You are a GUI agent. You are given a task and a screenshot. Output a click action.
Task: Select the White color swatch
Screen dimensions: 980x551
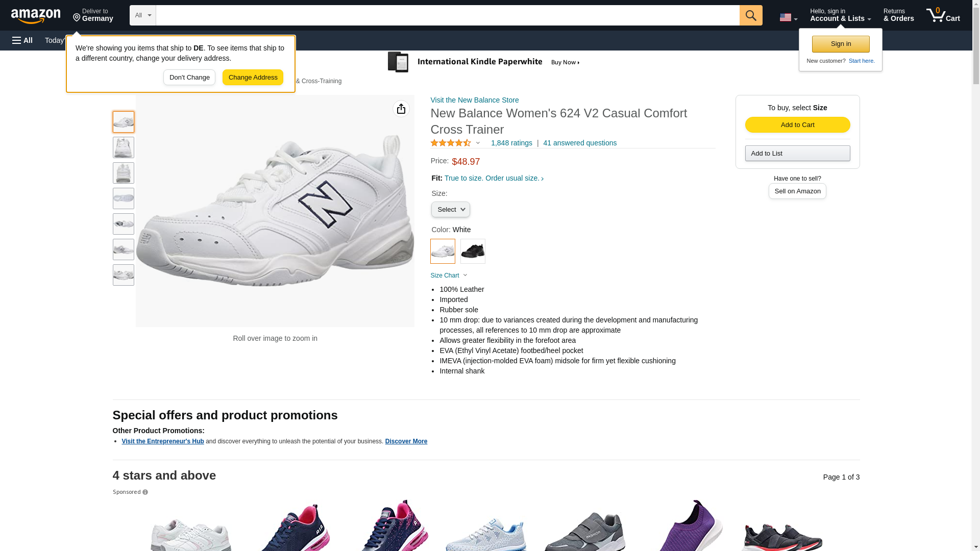click(443, 251)
